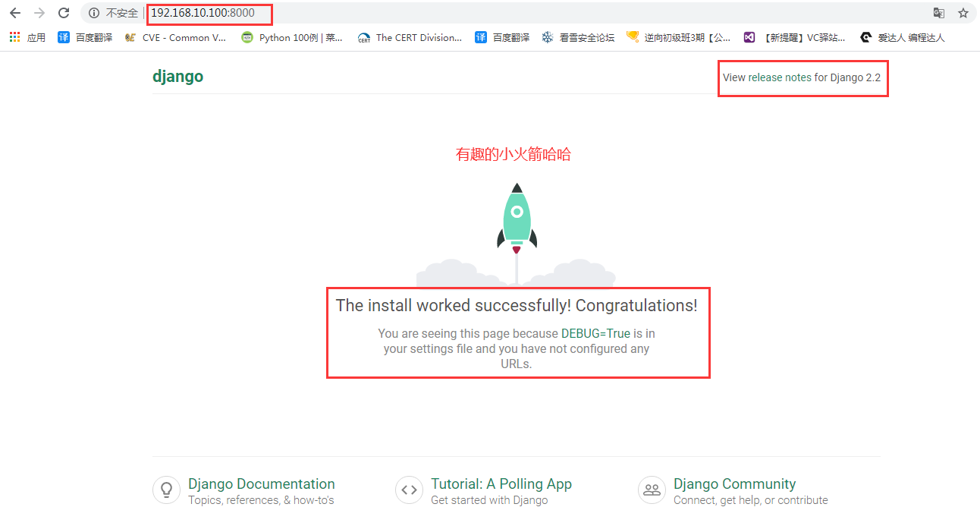Open CVE - Common V... bookmark

[x=175, y=37]
